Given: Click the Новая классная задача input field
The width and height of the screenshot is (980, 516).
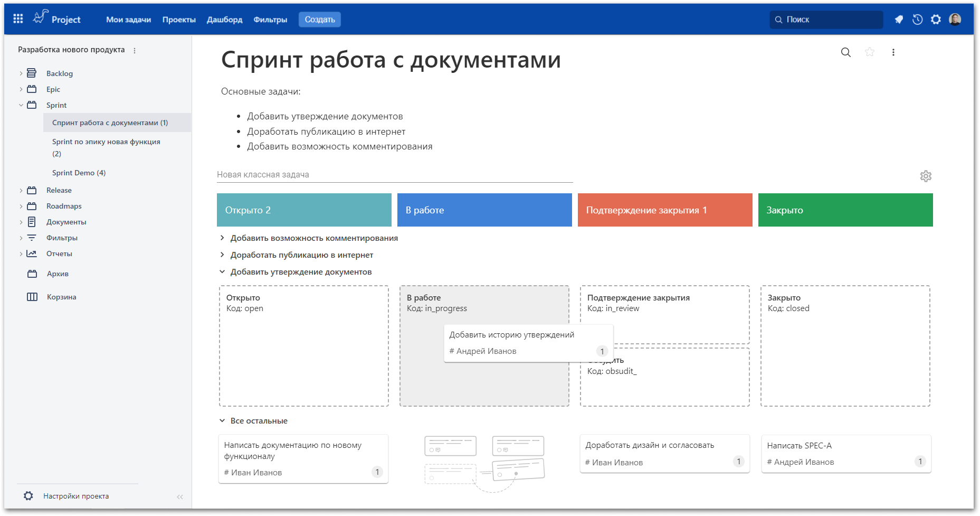Looking at the screenshot, I should click(x=394, y=174).
